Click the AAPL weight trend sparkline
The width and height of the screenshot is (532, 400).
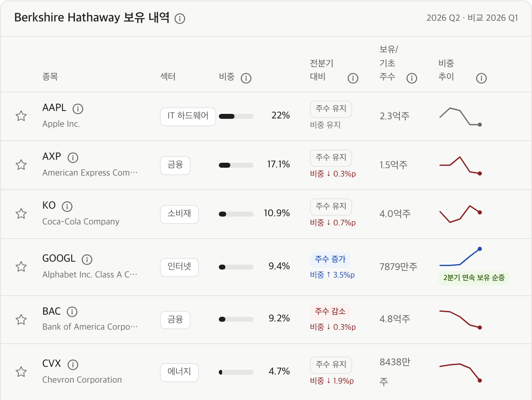coord(460,116)
